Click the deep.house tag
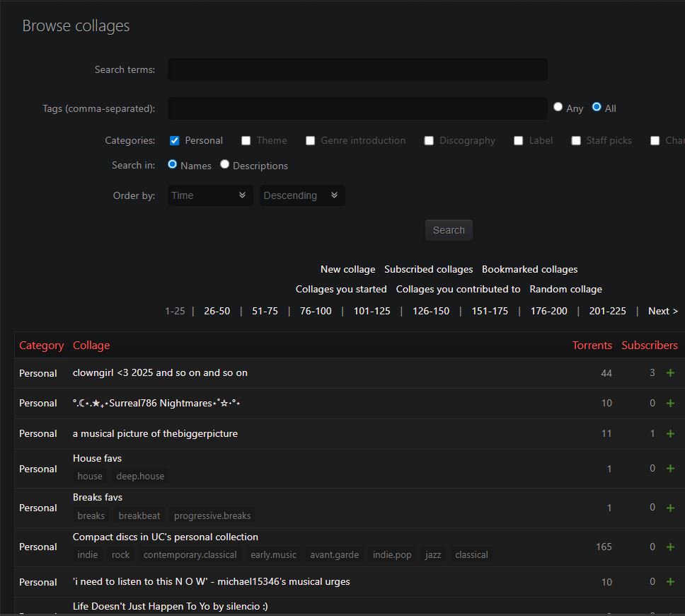 140,476
